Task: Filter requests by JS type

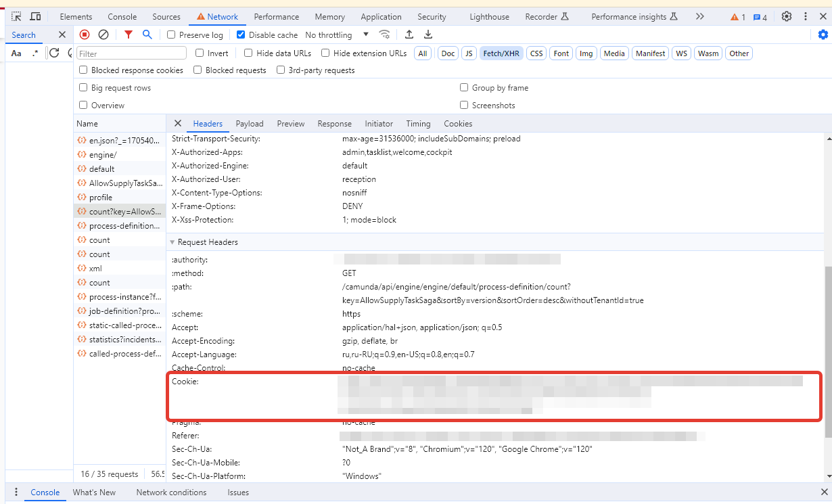Action: [469, 53]
